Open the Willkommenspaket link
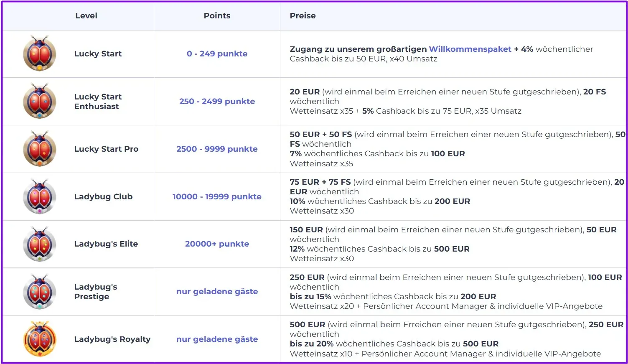This screenshot has height=364, width=628. [x=470, y=49]
